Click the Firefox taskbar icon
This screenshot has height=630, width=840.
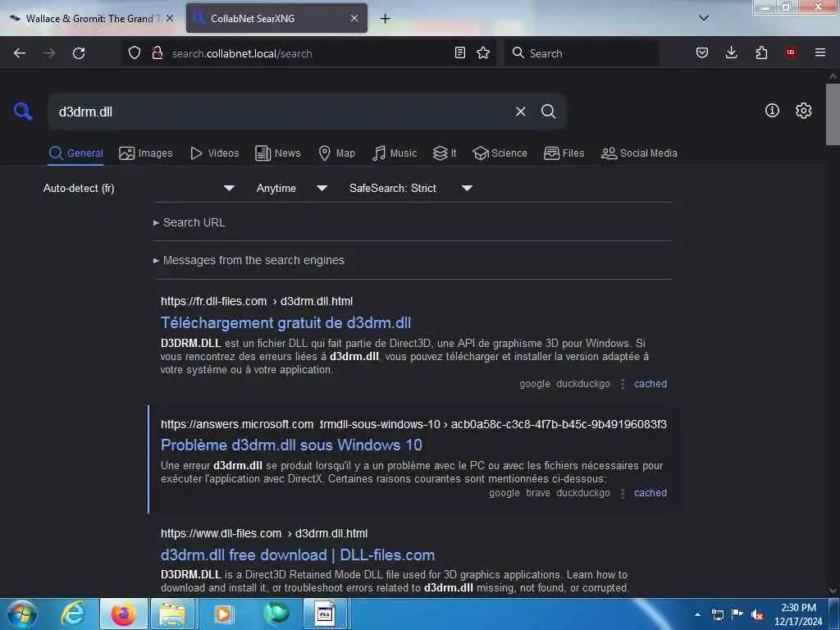coord(123,614)
